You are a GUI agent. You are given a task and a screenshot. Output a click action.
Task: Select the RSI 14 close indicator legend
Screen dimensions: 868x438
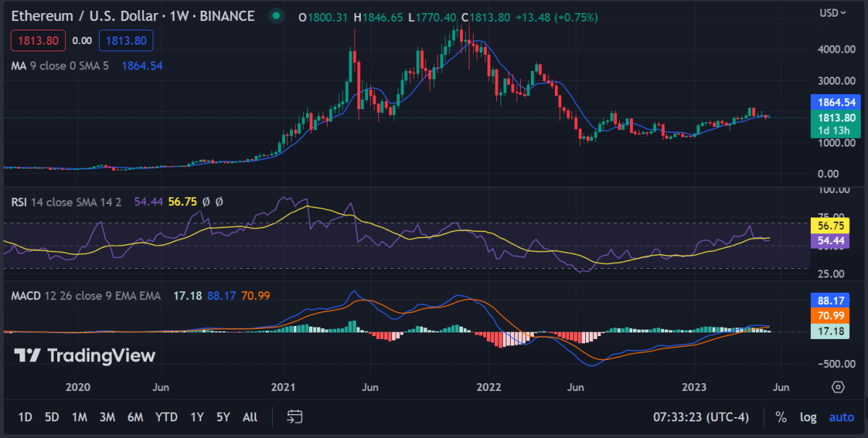[x=68, y=202]
